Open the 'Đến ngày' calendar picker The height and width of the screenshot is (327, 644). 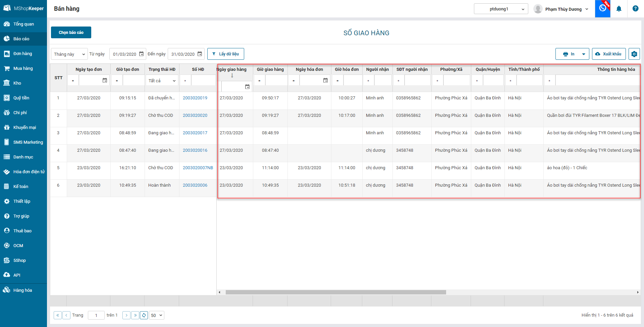(x=200, y=54)
